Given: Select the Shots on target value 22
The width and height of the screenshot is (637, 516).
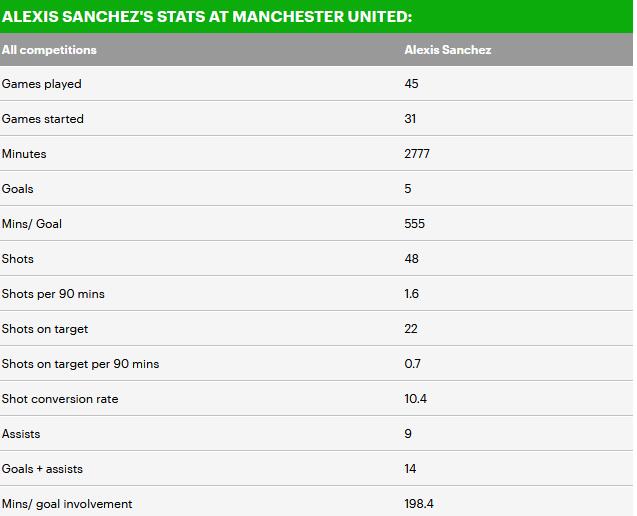Looking at the screenshot, I should 411,329.
